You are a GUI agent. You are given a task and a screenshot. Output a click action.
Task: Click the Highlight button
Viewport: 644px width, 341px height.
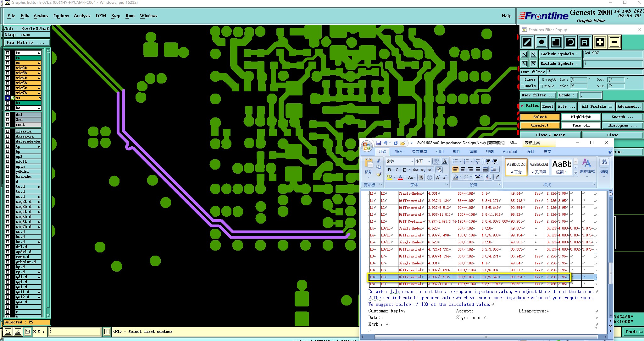tap(581, 117)
